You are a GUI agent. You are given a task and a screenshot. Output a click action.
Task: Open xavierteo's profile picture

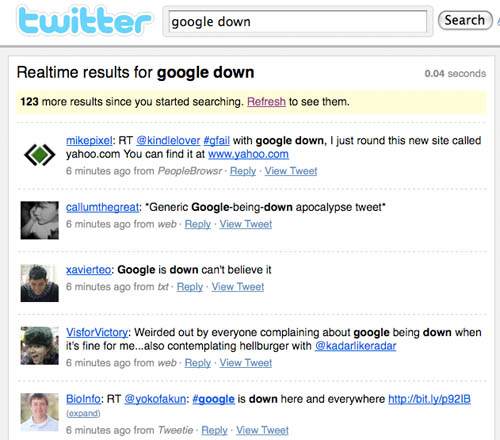click(40, 283)
